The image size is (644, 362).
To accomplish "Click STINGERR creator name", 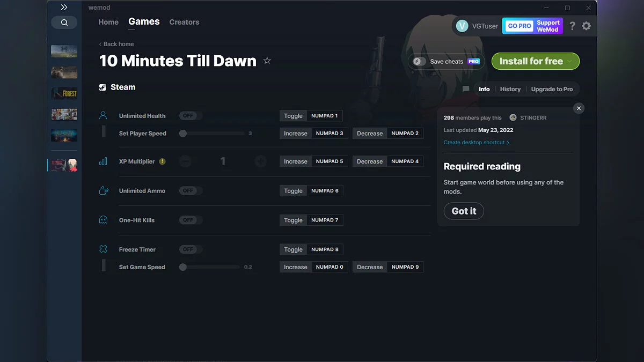I will (533, 117).
